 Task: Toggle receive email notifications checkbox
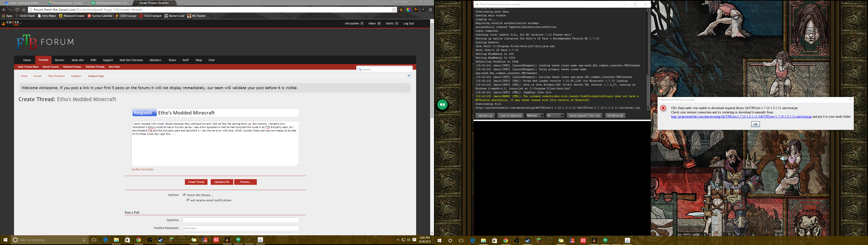coord(188,200)
